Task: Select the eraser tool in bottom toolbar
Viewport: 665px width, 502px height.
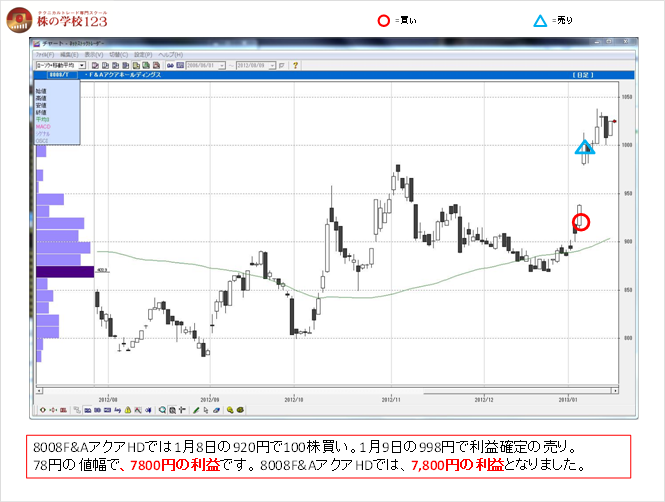Action: pos(217,409)
